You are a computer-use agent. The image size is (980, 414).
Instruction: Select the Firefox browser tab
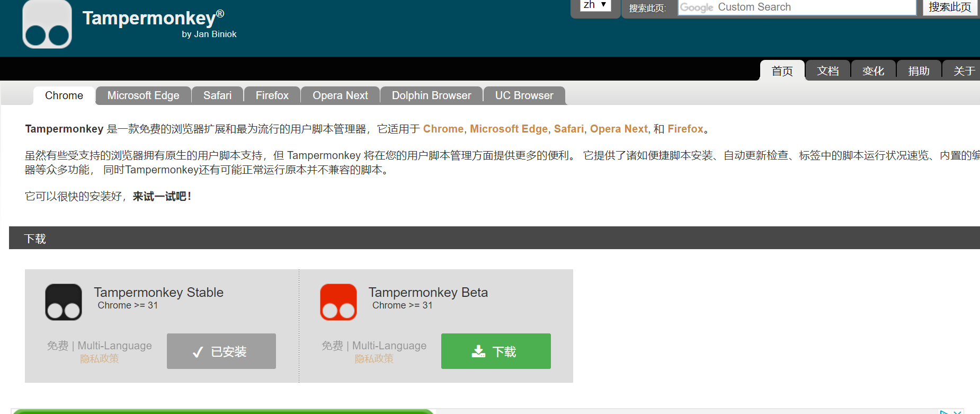(x=272, y=95)
